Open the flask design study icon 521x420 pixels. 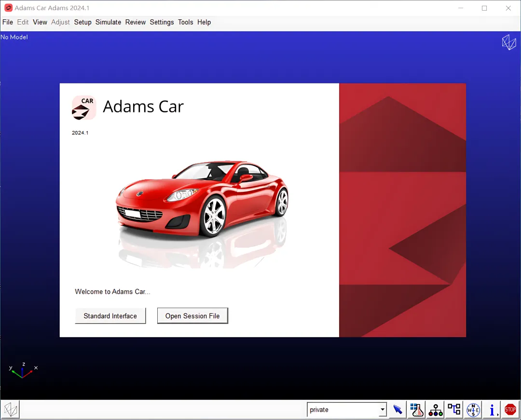coord(417,410)
